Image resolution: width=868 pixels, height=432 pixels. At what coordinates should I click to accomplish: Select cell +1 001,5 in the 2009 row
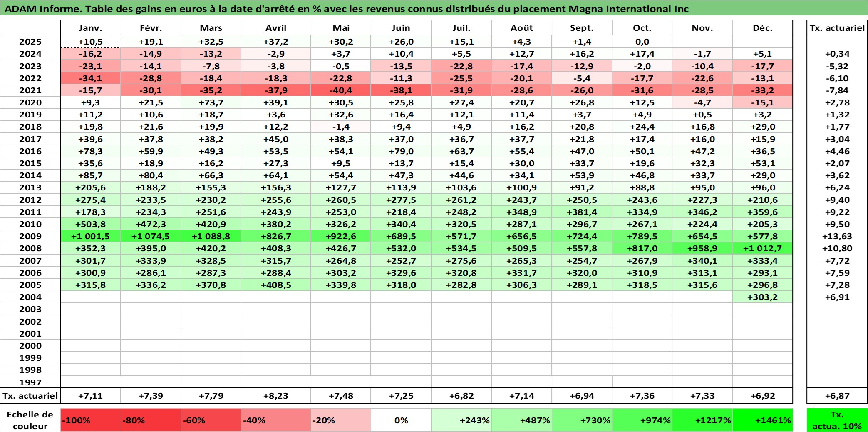click(90, 236)
